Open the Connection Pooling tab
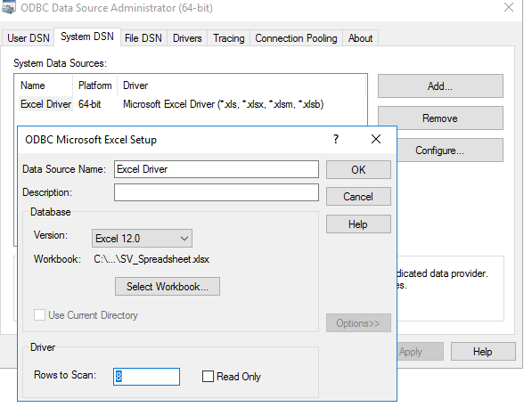 pyautogui.click(x=296, y=38)
